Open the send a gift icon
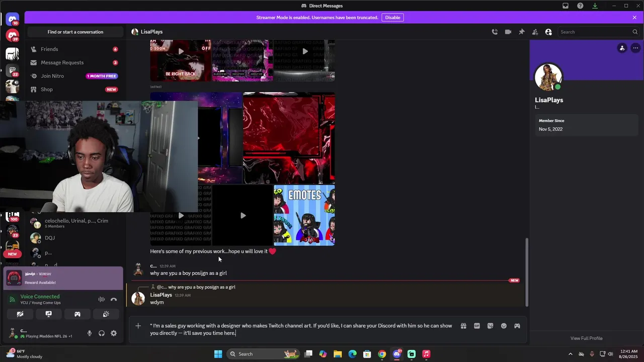 click(463, 326)
